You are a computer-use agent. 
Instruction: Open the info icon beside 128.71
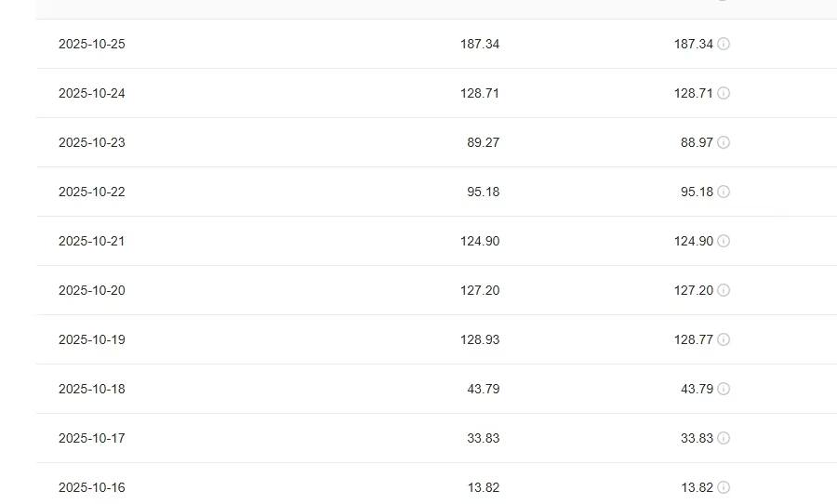click(724, 93)
